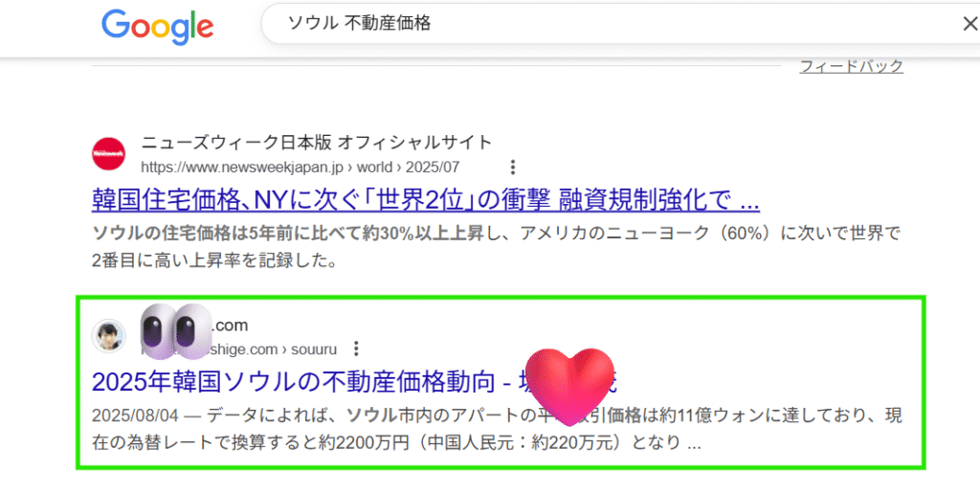Click the Google logo
980x494 pixels.
click(x=158, y=28)
